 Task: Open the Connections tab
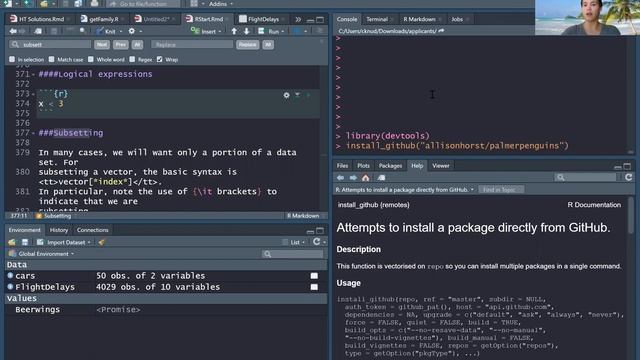tap(93, 230)
